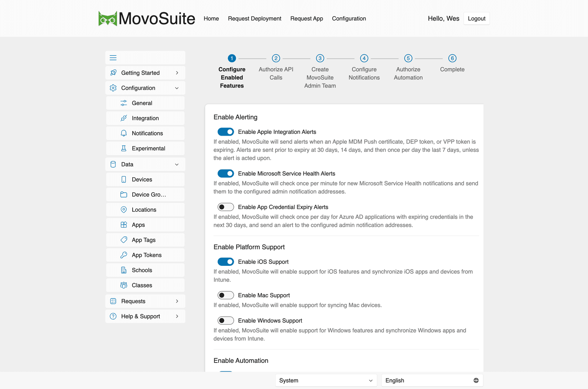Click the App Tokens key icon

point(124,255)
